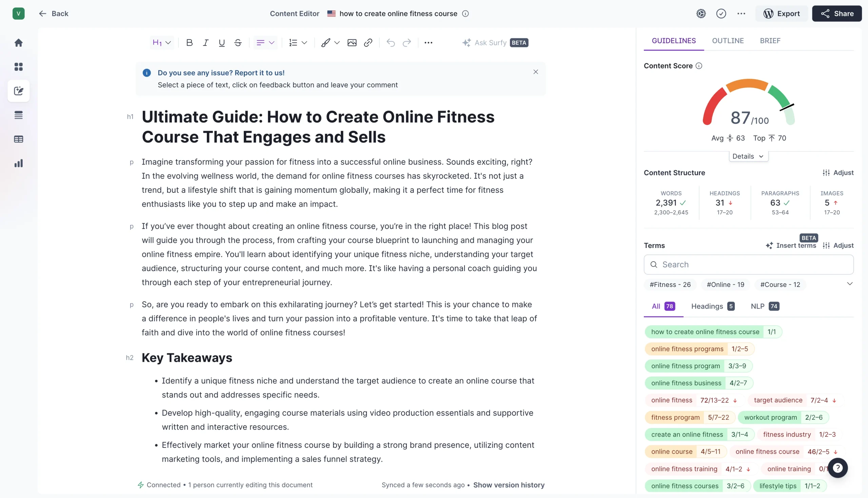Open the bar chart icon in sidebar
Image resolution: width=868 pixels, height=498 pixels.
[x=19, y=163]
